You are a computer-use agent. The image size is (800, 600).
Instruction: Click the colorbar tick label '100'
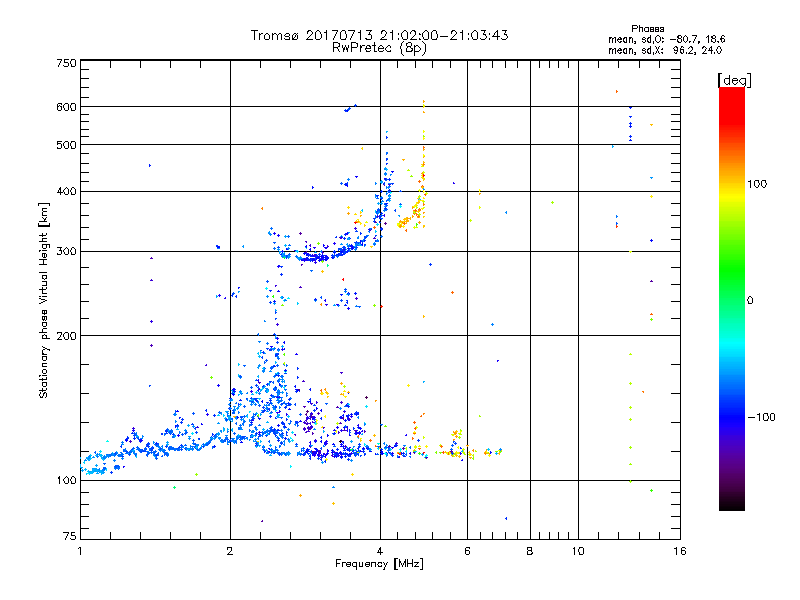click(757, 184)
